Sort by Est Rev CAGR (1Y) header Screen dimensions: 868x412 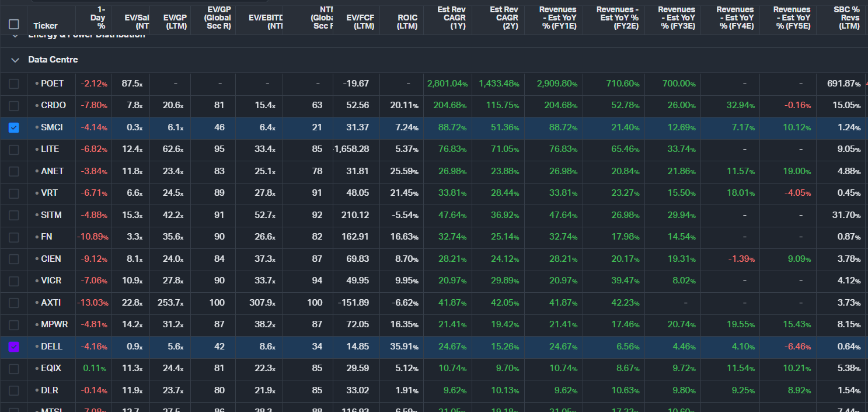click(x=451, y=18)
